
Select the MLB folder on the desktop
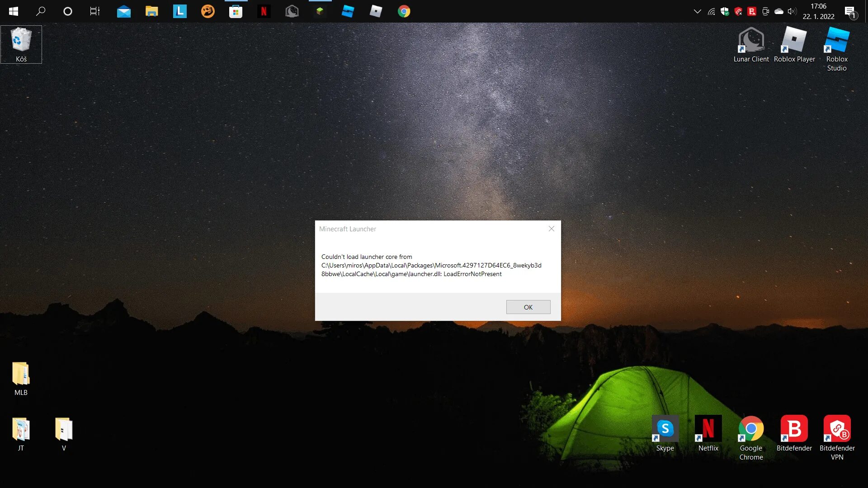point(21,379)
